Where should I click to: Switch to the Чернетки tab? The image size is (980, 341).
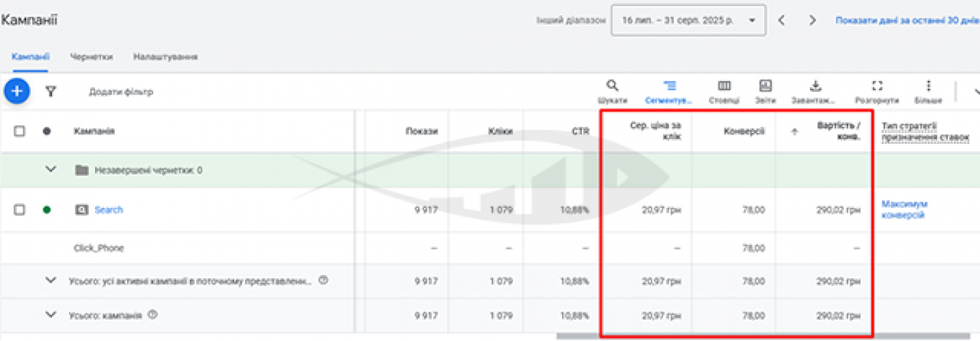pyautogui.click(x=91, y=57)
